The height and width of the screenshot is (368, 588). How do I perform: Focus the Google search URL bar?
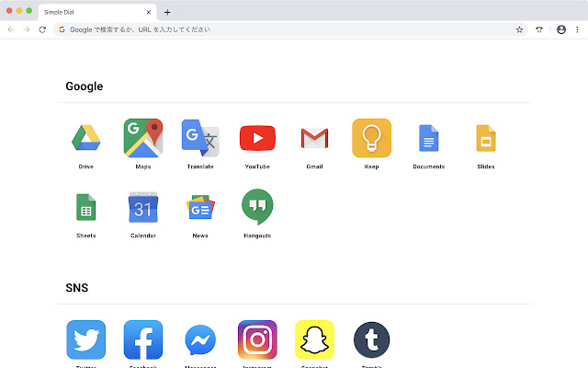(x=290, y=29)
